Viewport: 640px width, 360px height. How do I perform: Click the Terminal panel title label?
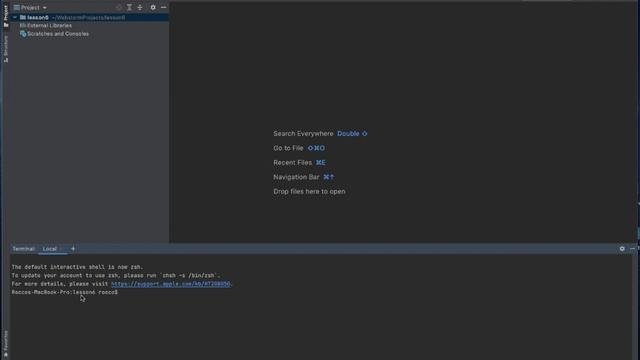click(23, 249)
